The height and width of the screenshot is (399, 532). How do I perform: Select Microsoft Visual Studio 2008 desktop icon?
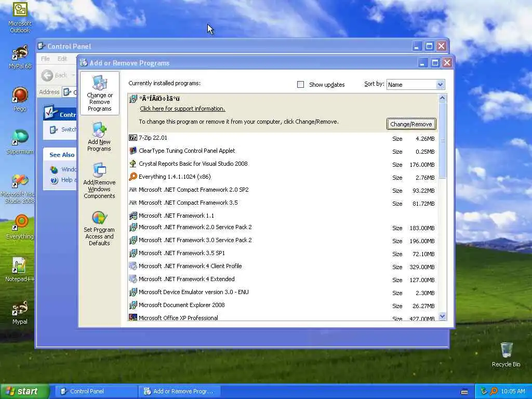pos(18,189)
